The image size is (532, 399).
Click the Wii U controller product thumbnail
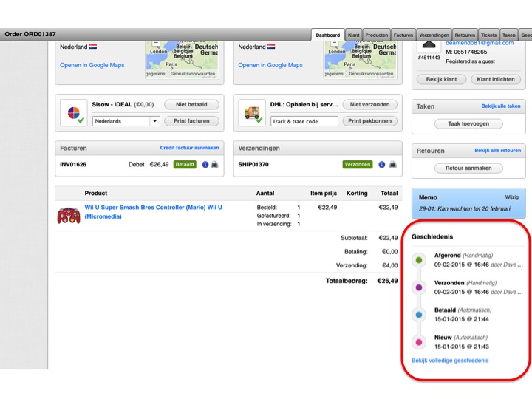(69, 215)
